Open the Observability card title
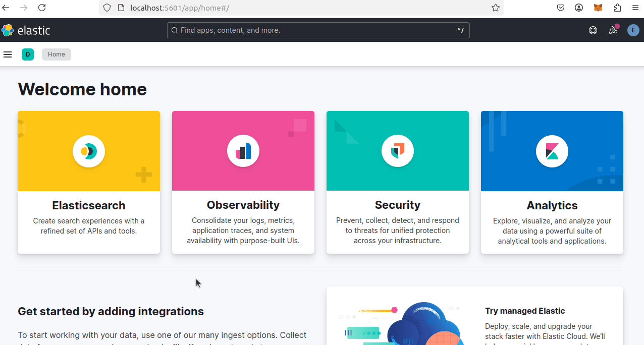 [243, 205]
